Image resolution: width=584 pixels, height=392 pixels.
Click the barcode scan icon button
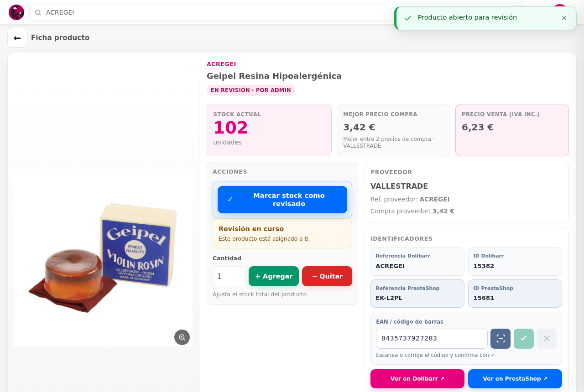coord(501,339)
